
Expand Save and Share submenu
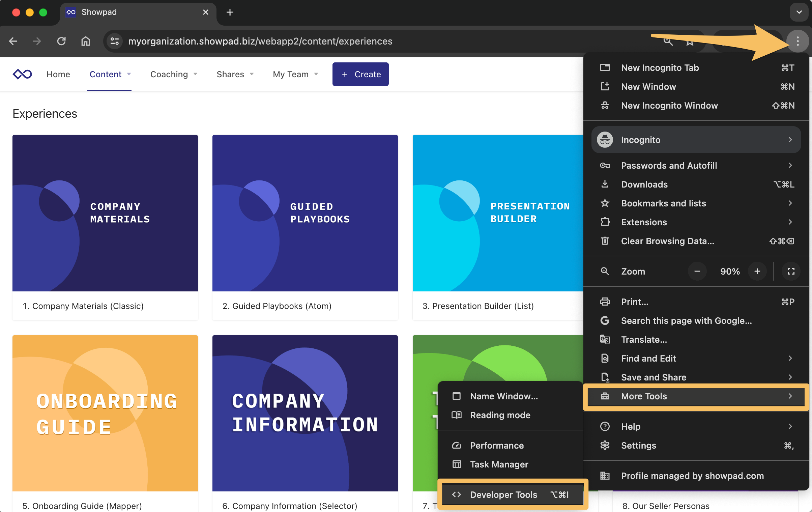point(696,377)
